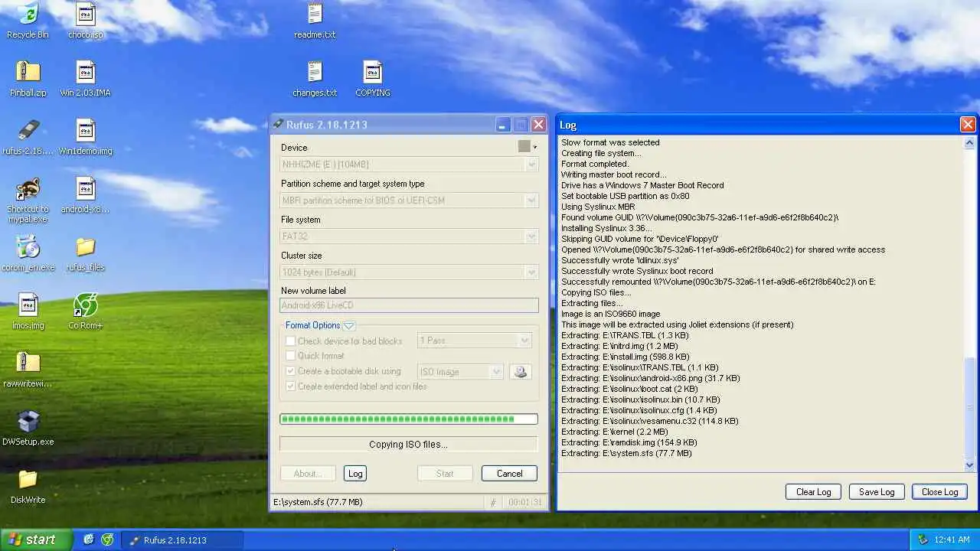Click the 'Format completed.' log line
The image size is (980, 551).
point(595,164)
